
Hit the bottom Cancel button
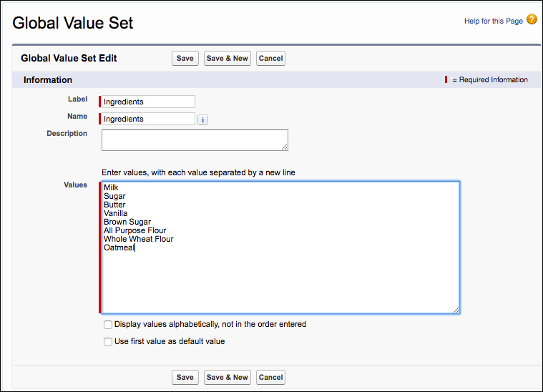tap(270, 378)
